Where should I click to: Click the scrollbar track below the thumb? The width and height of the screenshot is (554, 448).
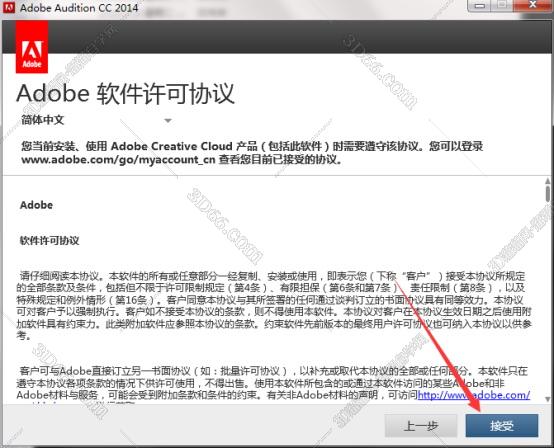coord(548,299)
